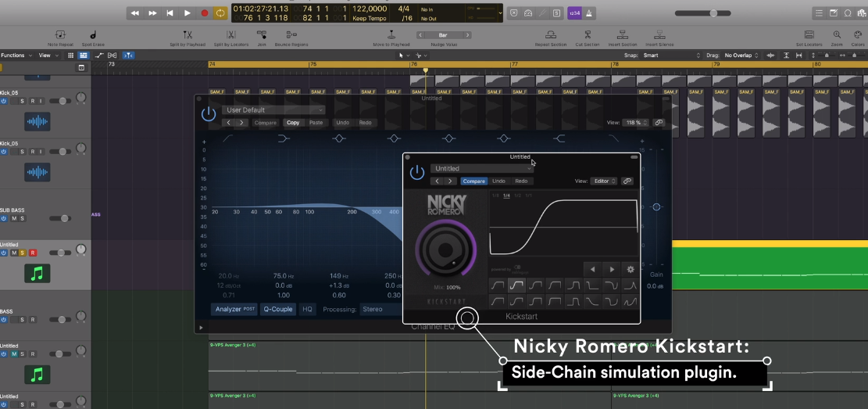Screen dimensions: 868x409
Task: Open the Note Repeat tool
Action: [60, 35]
